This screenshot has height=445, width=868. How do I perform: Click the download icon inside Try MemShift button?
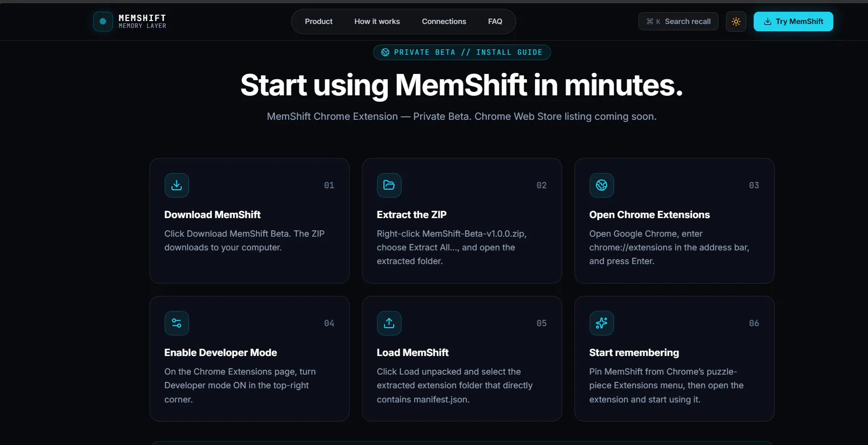tap(767, 22)
